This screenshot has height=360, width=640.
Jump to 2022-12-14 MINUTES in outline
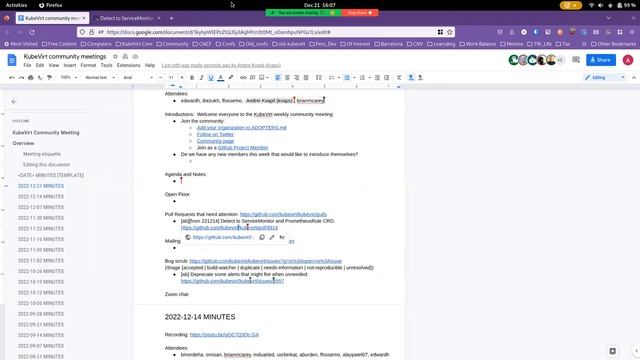[41, 196]
